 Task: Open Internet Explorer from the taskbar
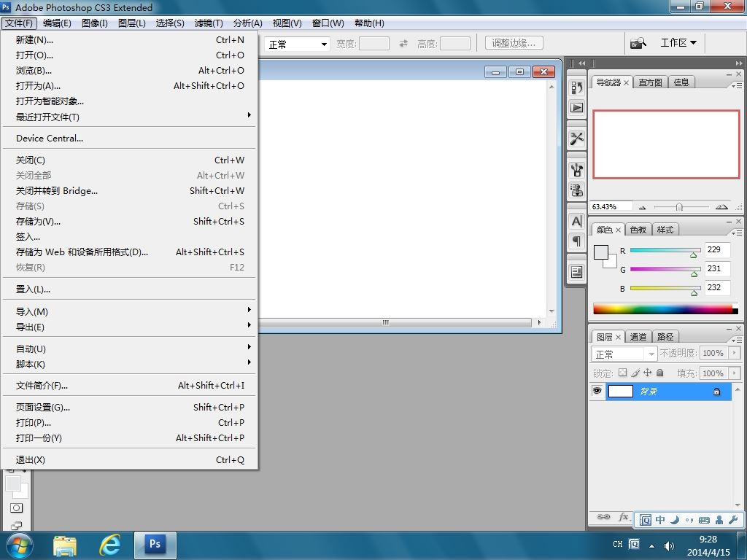[x=109, y=544]
